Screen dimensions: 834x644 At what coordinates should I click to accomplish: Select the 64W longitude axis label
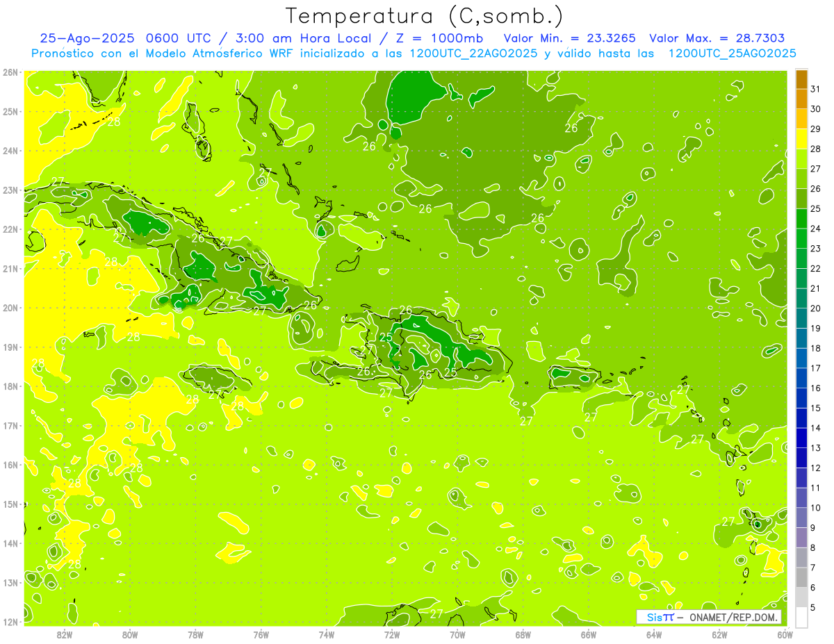(x=654, y=634)
